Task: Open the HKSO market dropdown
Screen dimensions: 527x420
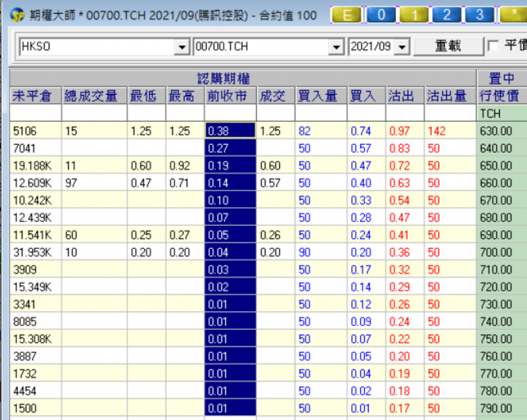Action: [182, 47]
